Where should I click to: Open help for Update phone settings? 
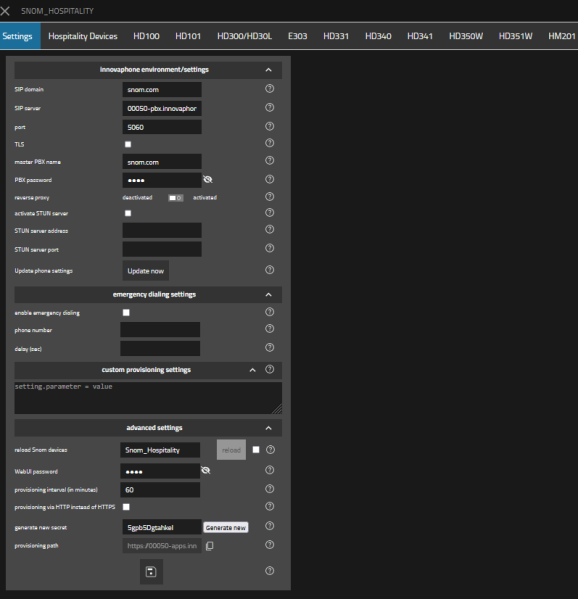point(269,270)
